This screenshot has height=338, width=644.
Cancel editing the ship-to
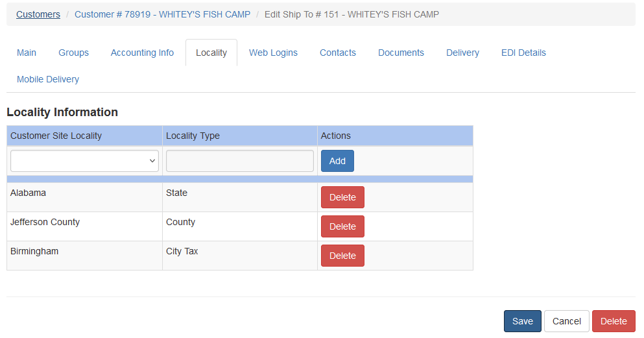pos(566,321)
